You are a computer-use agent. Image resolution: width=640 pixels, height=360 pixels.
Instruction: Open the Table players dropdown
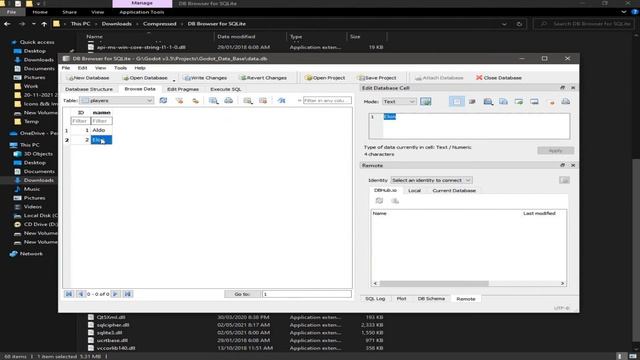coord(116,100)
